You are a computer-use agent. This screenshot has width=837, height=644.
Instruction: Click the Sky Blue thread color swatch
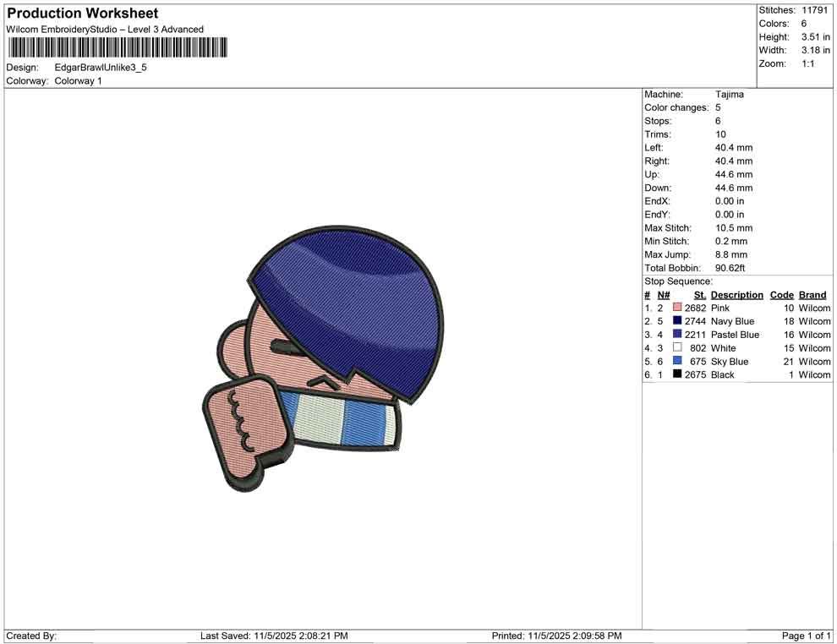[x=677, y=361]
